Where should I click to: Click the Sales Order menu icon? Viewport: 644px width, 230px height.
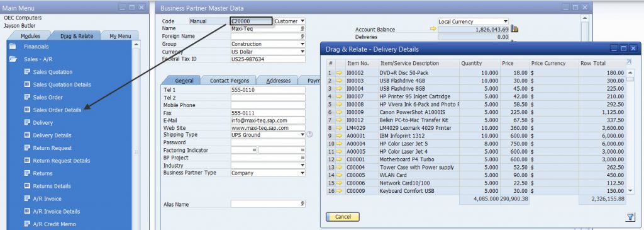pos(27,97)
